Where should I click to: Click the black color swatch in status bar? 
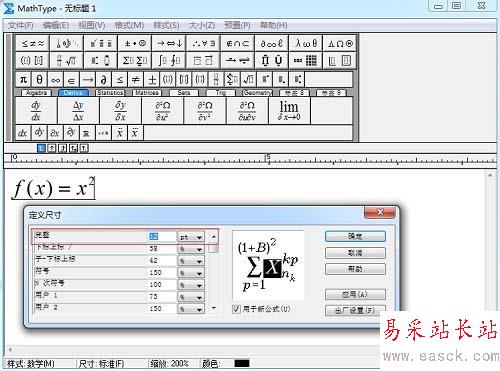coord(242,363)
